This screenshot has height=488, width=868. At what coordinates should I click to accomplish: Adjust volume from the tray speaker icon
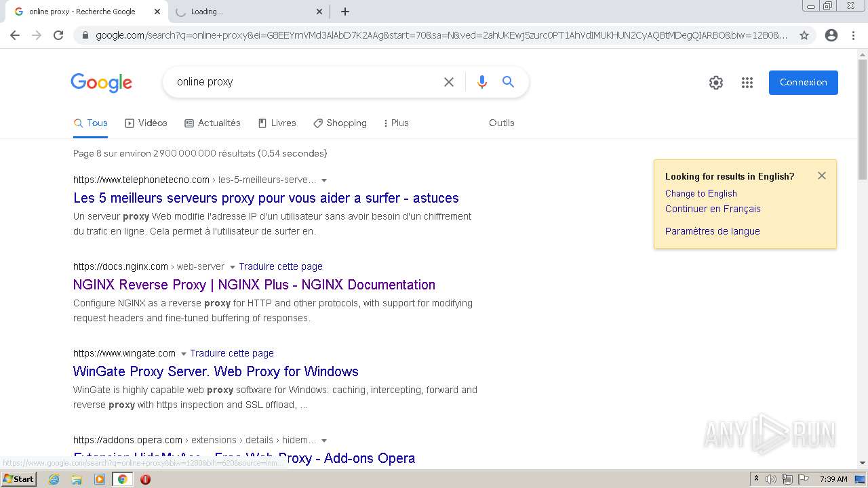click(x=771, y=479)
